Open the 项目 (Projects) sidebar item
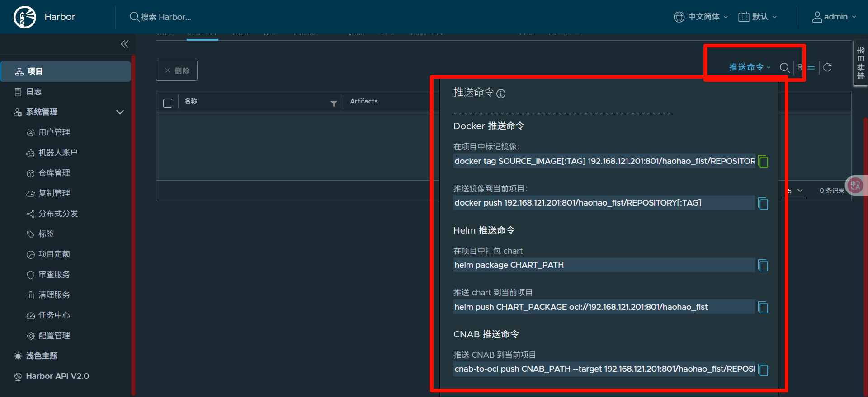 pyautogui.click(x=66, y=71)
